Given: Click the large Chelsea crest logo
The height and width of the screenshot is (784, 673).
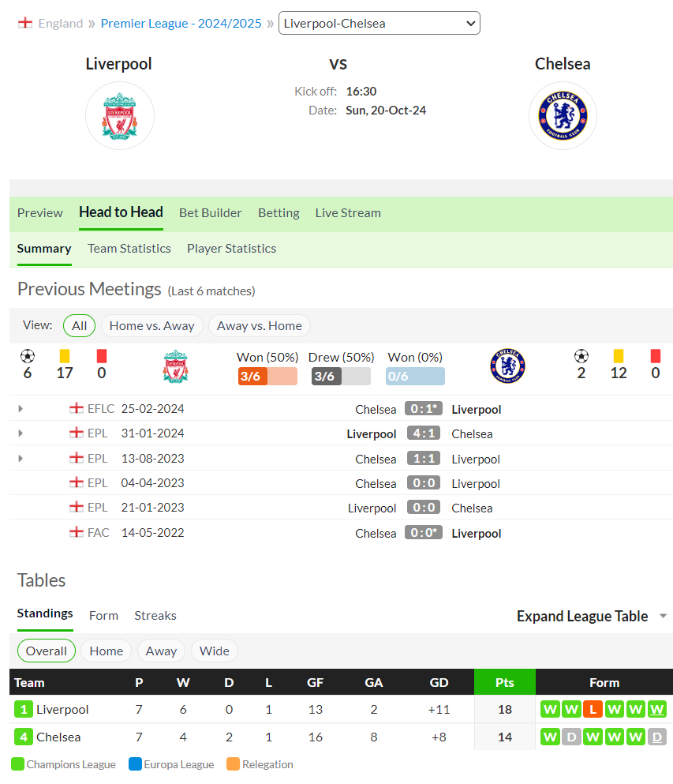Looking at the screenshot, I should (x=563, y=115).
